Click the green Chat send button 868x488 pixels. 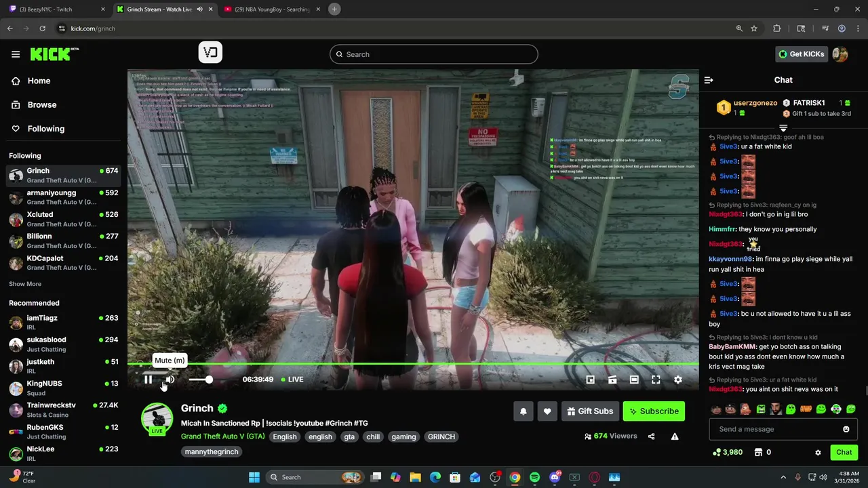pos(844,452)
